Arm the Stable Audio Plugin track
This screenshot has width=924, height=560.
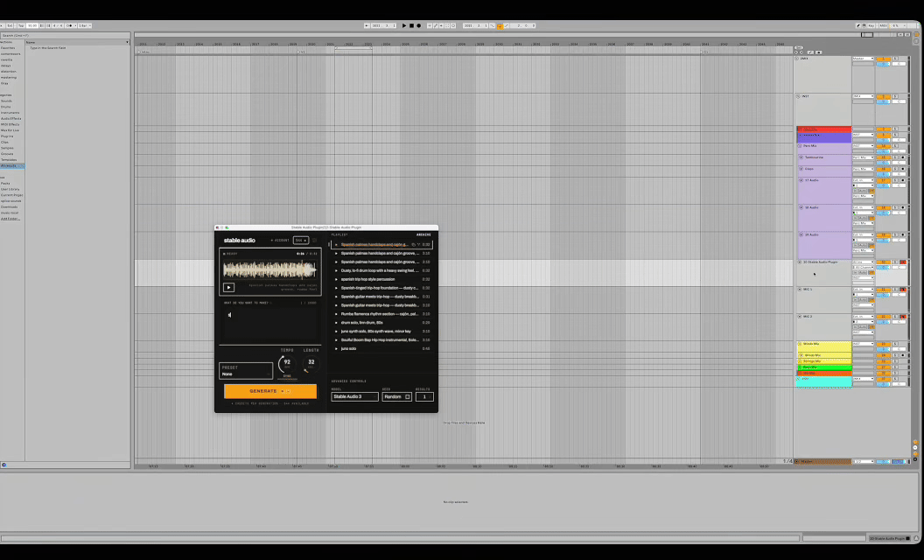click(x=903, y=262)
